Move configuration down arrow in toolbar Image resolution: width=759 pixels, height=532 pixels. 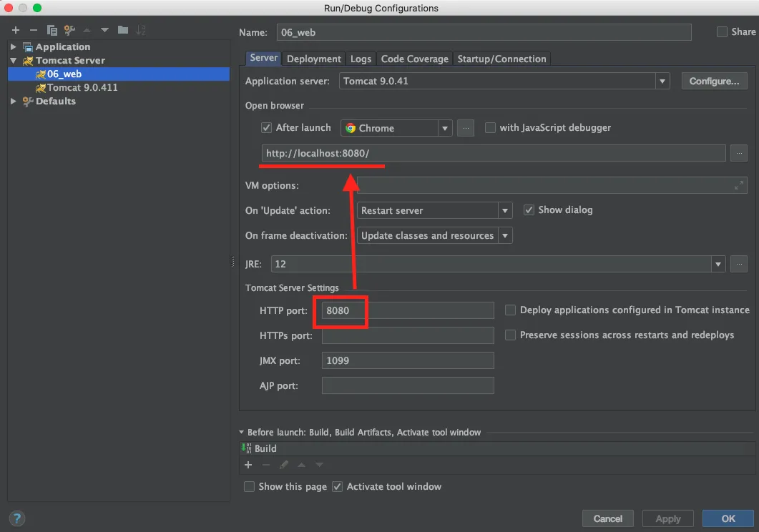click(x=104, y=30)
